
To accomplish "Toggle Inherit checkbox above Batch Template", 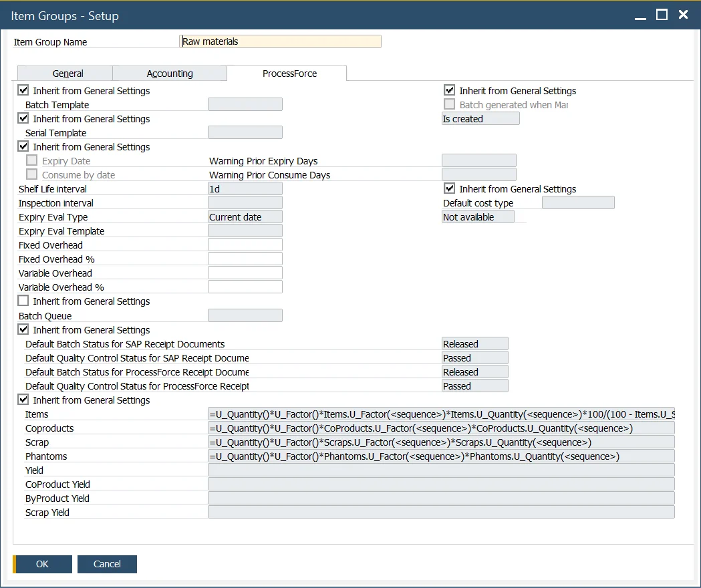I will [23, 90].
